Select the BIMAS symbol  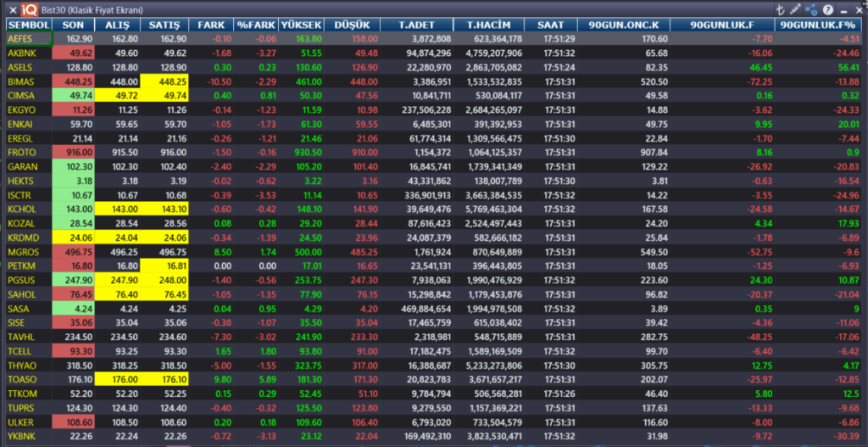21,81
